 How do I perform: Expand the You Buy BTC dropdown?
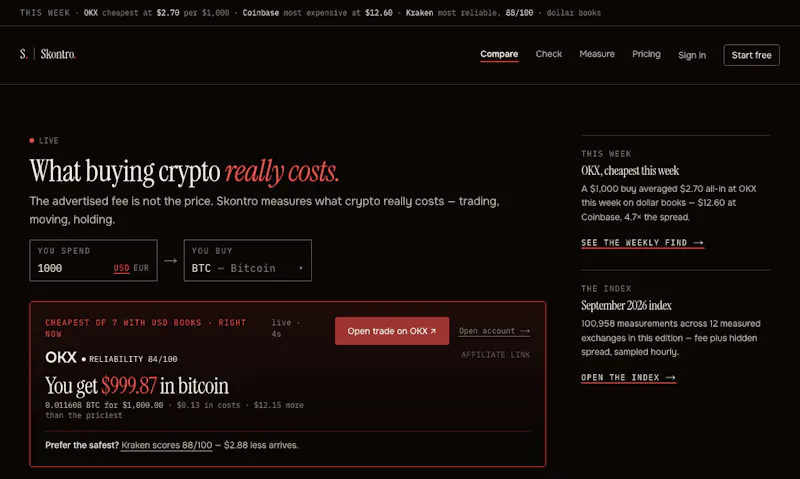coord(247,260)
